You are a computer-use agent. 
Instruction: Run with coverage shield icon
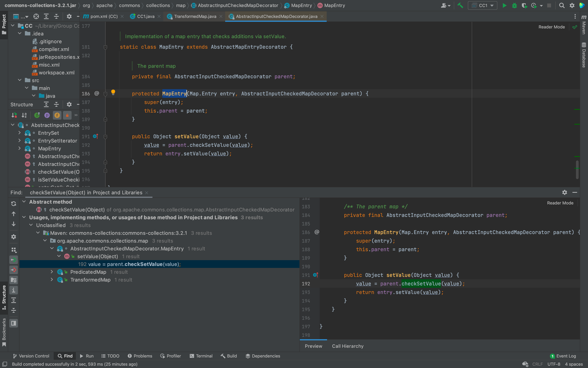pos(524,5)
